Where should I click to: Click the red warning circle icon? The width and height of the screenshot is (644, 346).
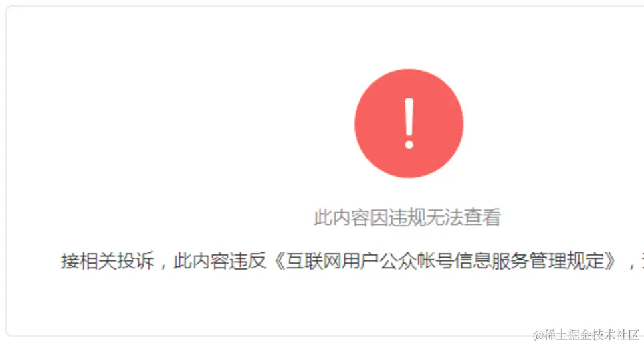pyautogui.click(x=409, y=123)
